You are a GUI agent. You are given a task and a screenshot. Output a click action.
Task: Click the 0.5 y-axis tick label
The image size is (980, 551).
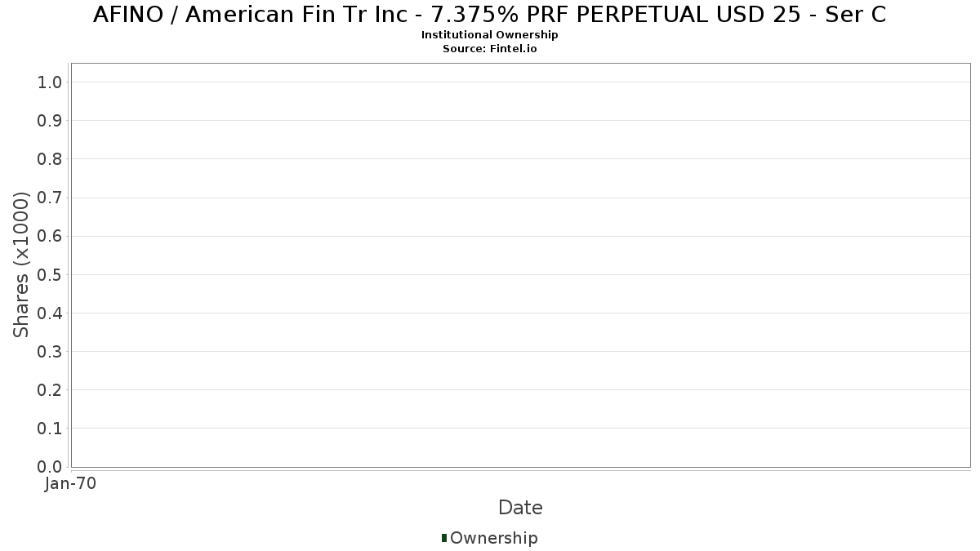[50, 274]
